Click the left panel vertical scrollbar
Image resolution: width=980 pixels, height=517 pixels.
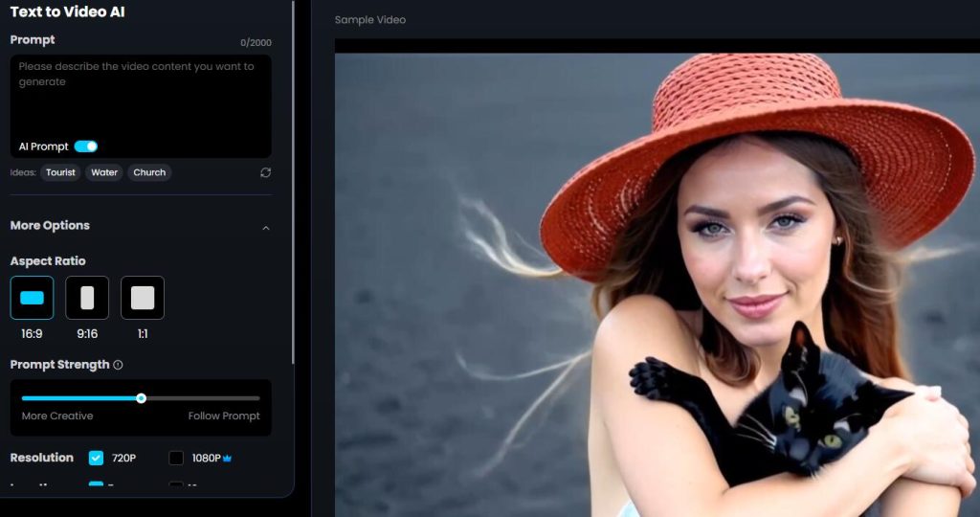[x=294, y=191]
